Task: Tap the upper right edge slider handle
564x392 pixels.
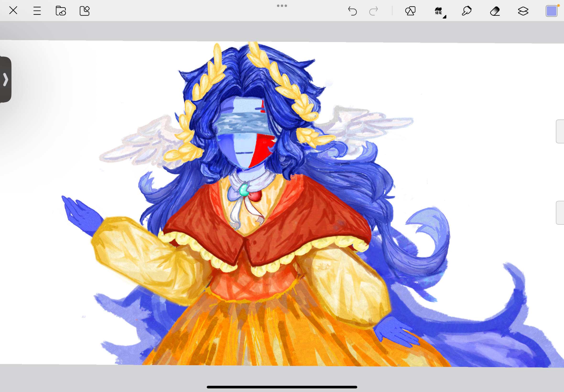Action: point(560,131)
